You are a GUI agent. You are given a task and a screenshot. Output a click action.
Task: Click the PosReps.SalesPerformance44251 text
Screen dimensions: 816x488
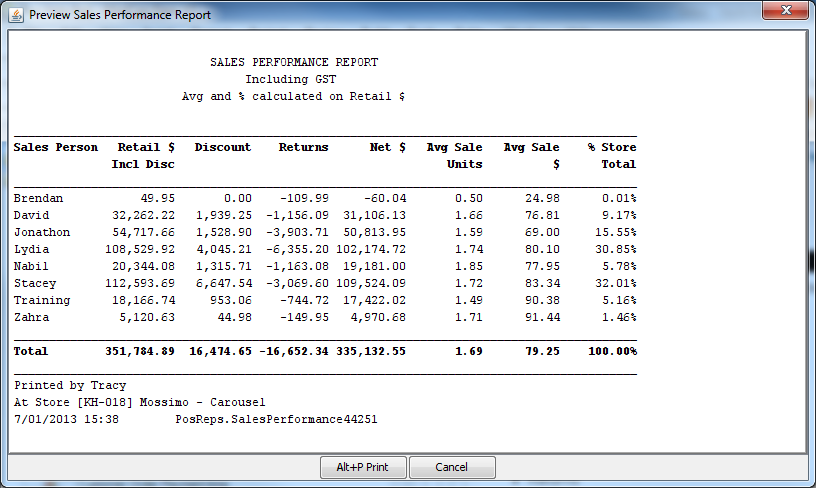276,419
